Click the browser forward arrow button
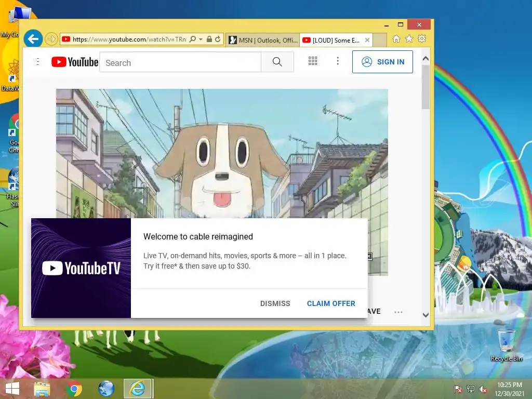 click(x=51, y=39)
